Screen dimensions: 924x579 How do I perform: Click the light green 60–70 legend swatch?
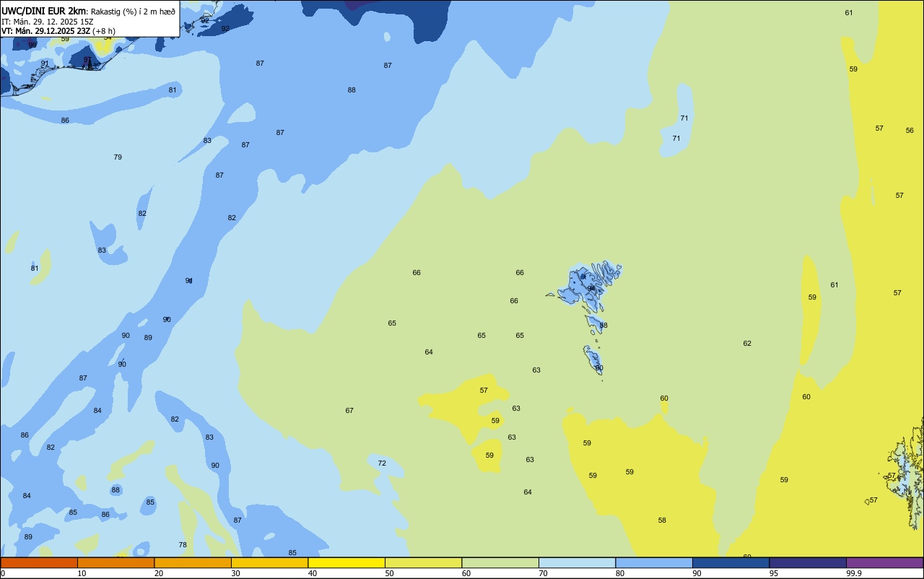pyautogui.click(x=500, y=562)
